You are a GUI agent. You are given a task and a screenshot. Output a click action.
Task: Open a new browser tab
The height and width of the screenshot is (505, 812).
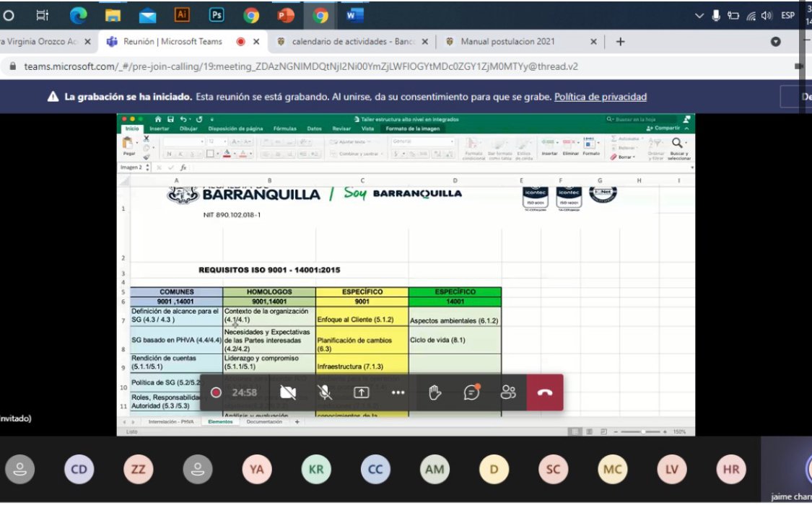(620, 42)
